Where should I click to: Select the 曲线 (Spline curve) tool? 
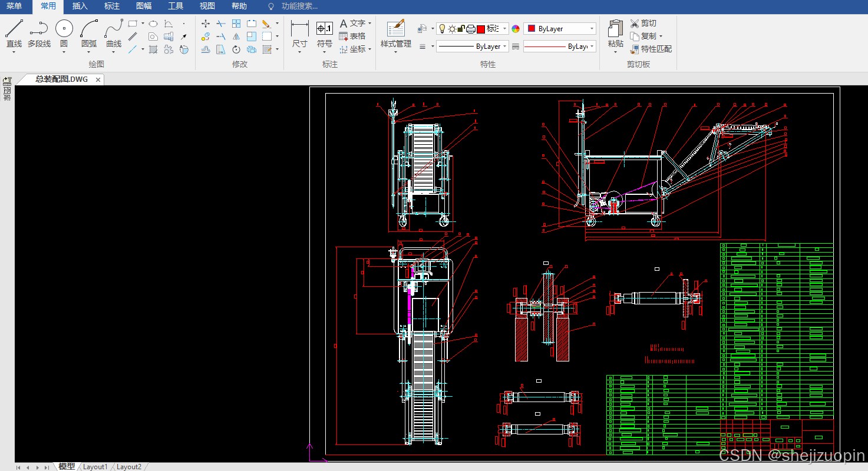[114, 34]
